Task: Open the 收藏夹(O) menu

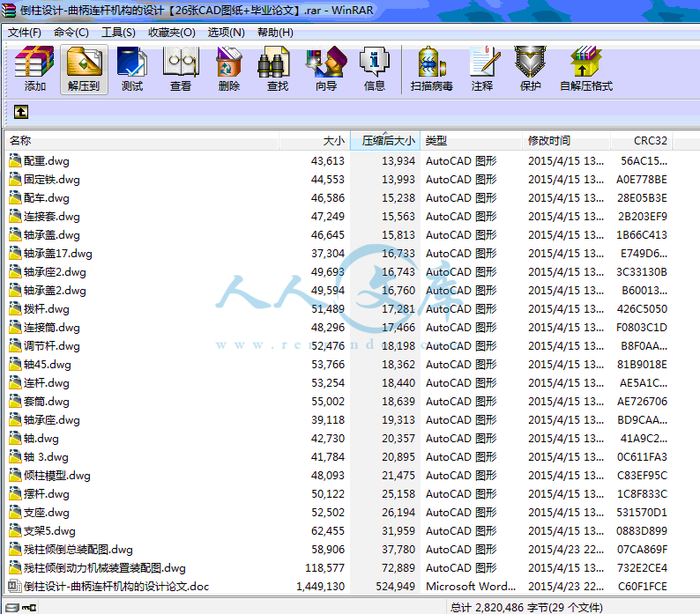Action: [x=172, y=33]
